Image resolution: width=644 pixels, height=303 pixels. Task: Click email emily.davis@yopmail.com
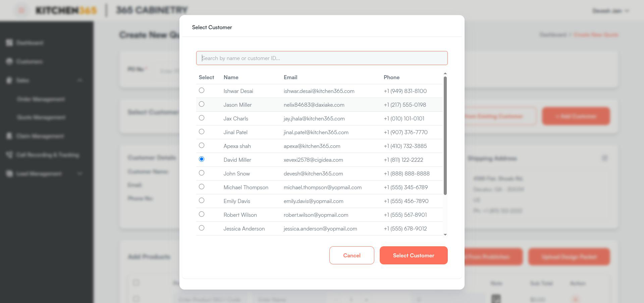314,201
